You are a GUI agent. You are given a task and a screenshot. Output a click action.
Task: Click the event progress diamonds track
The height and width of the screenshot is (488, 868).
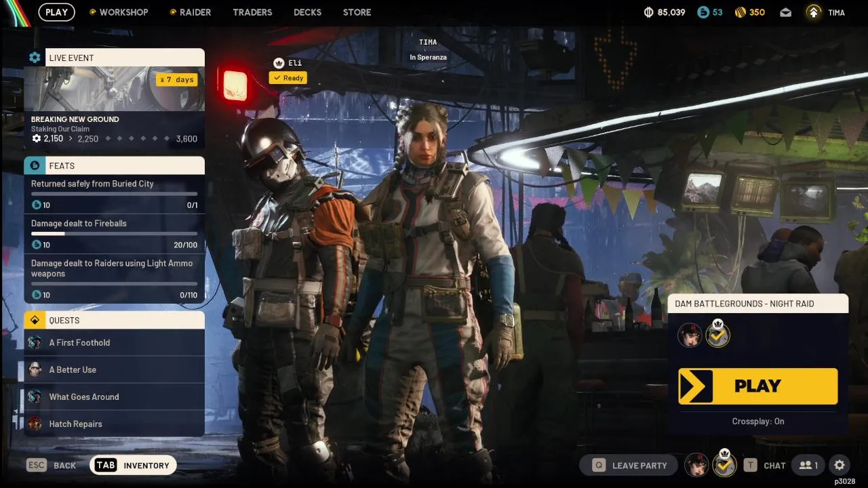pos(137,138)
